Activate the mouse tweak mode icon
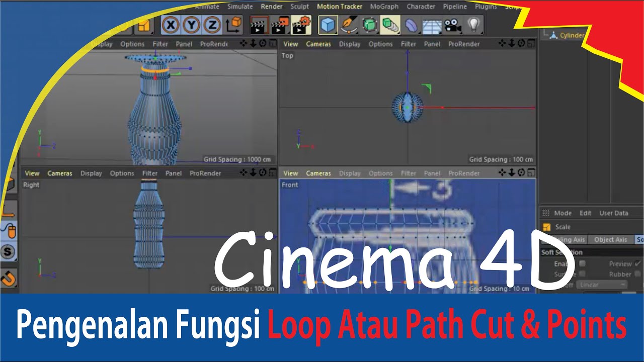This screenshot has height=362, width=644. point(9,230)
